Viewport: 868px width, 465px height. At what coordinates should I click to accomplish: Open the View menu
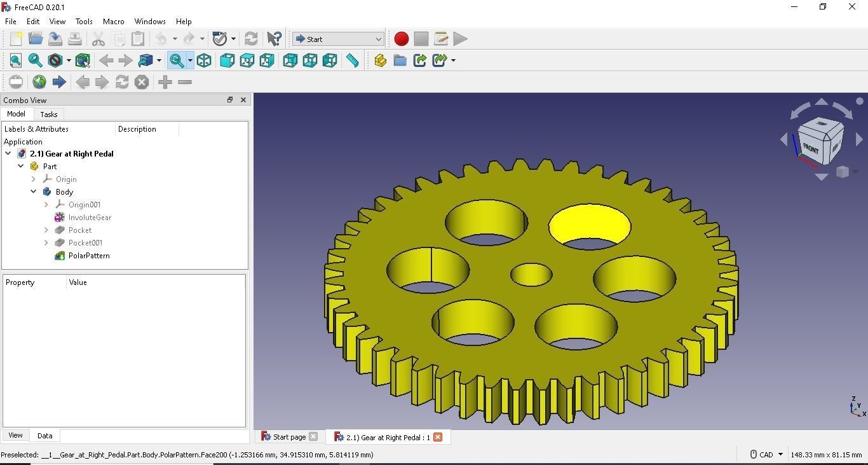57,21
